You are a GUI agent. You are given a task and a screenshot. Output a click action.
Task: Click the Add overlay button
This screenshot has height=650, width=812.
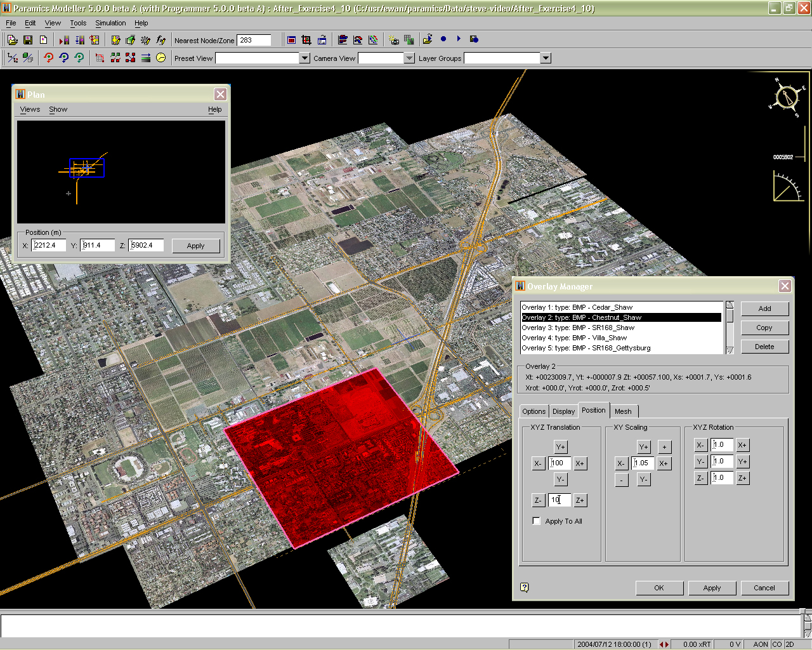pyautogui.click(x=764, y=308)
